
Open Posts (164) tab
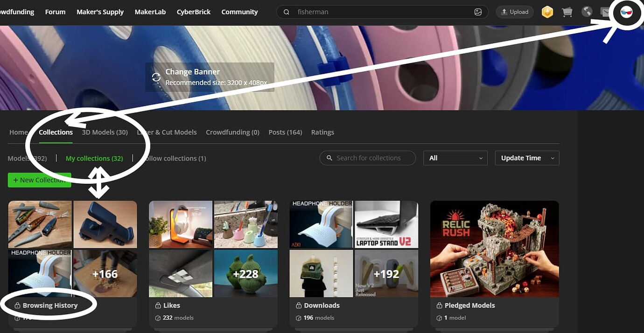tap(285, 132)
